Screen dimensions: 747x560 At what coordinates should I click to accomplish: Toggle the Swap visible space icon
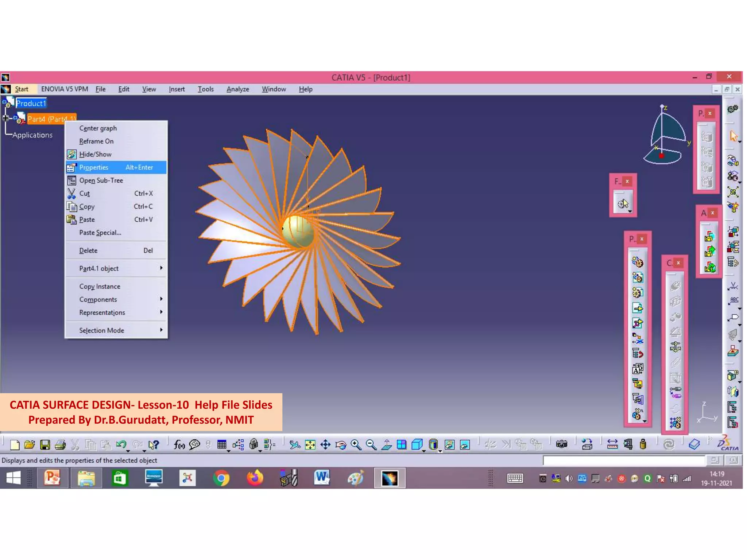(x=465, y=444)
